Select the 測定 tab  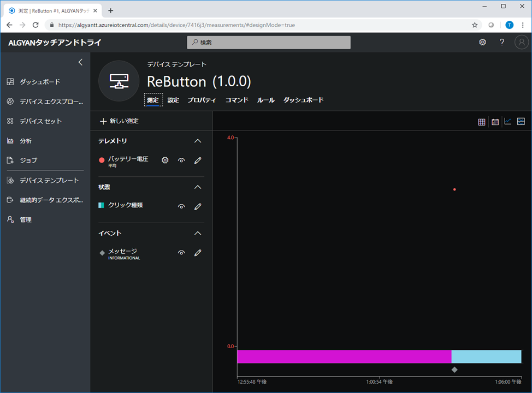153,100
